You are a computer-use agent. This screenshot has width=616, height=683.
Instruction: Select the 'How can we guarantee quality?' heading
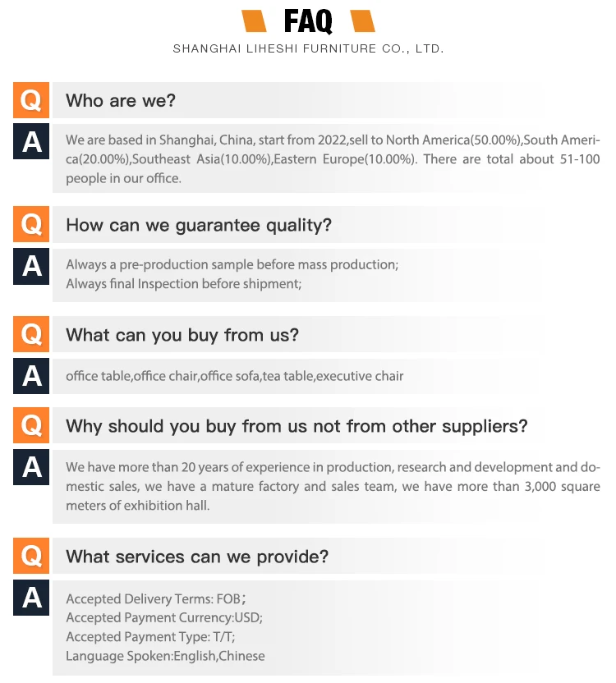click(199, 226)
